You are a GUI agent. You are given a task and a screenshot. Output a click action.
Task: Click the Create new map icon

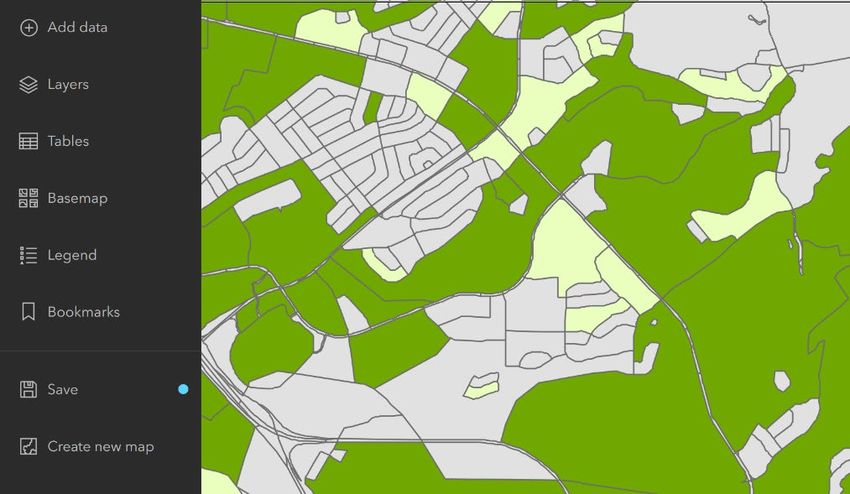tap(29, 446)
